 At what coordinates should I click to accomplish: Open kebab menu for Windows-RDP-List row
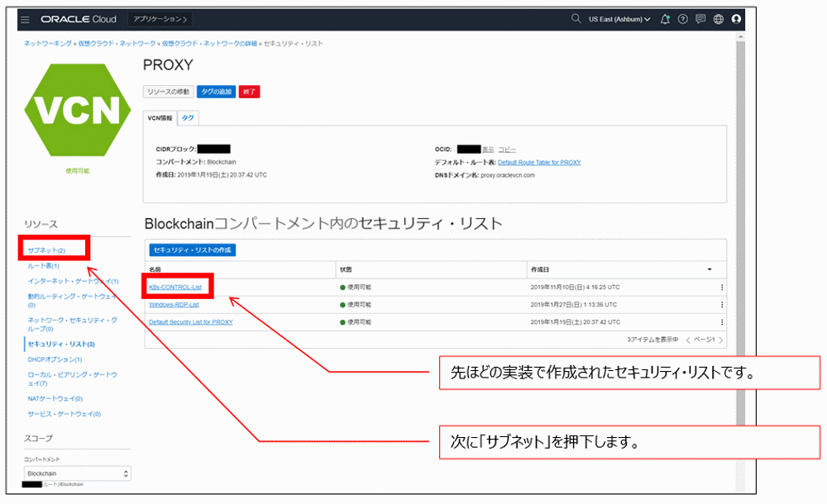[x=721, y=304]
